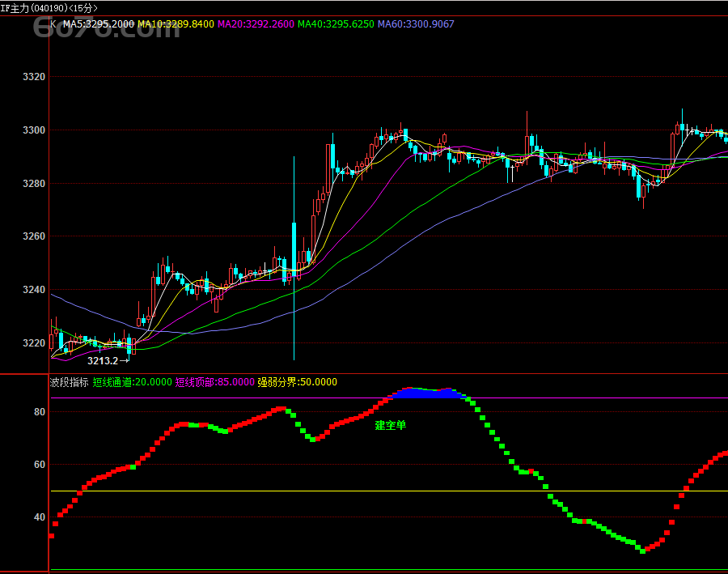Click the 40 indicator axis label

40,517
